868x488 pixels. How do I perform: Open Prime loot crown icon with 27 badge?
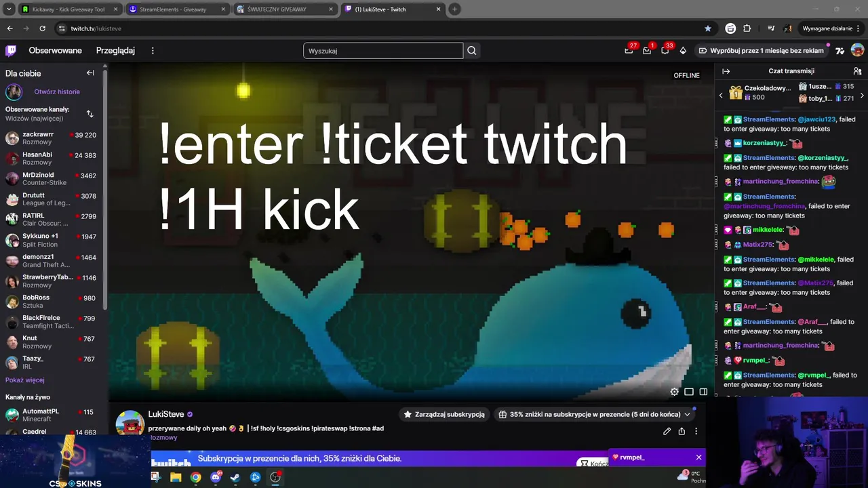(x=629, y=51)
